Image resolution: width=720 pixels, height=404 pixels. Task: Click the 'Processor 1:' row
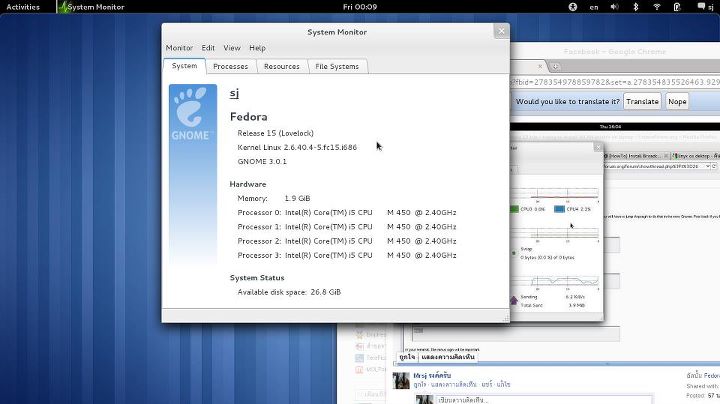click(347, 227)
